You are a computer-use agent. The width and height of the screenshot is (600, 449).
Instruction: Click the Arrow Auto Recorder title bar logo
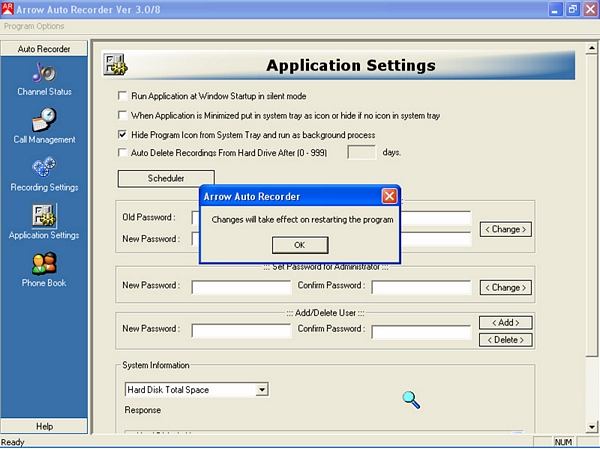(7, 9)
